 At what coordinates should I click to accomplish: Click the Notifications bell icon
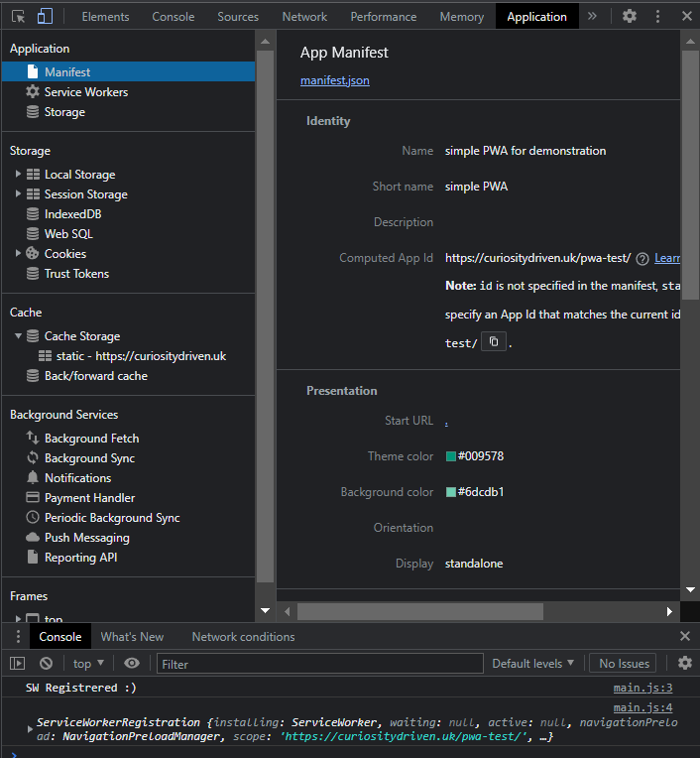[33, 477]
